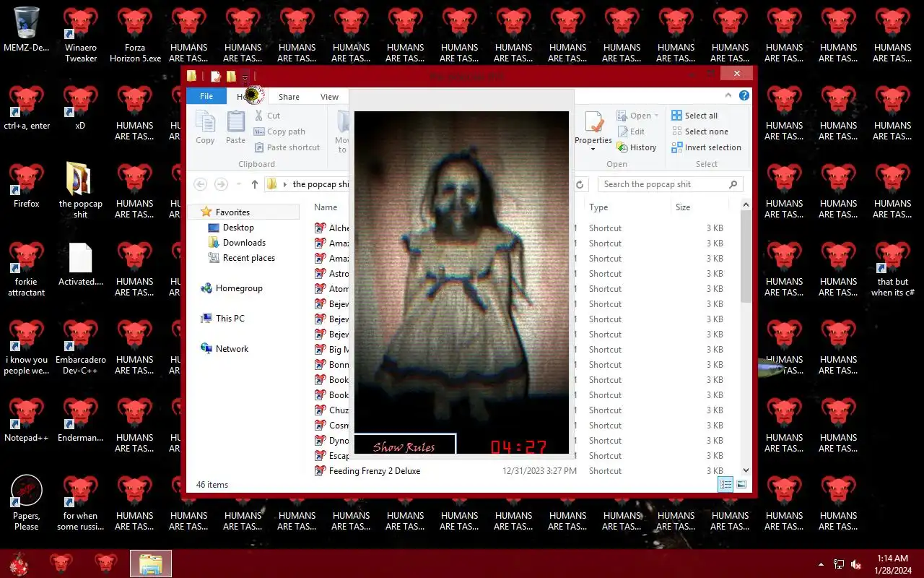Open the File tab
The width and height of the screenshot is (924, 578).
coord(206,96)
